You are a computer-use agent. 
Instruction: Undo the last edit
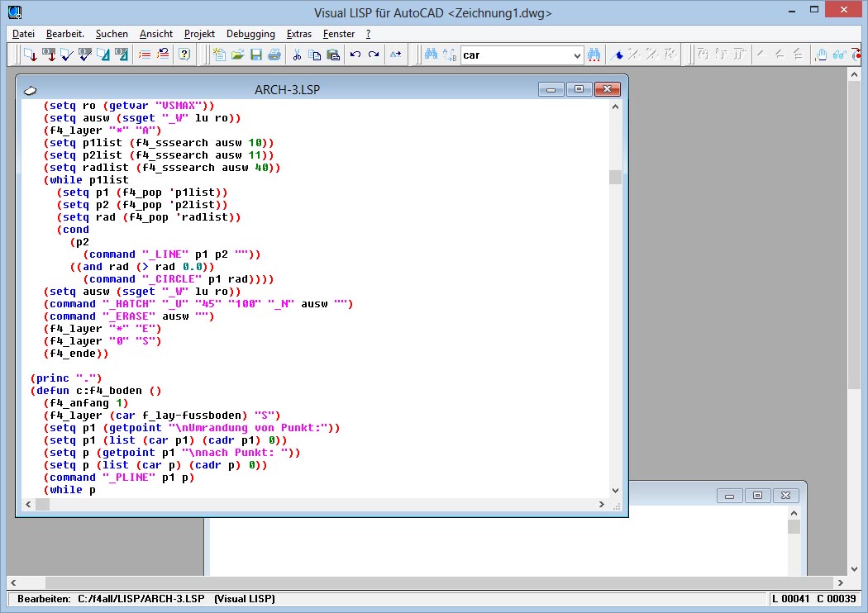(x=355, y=55)
